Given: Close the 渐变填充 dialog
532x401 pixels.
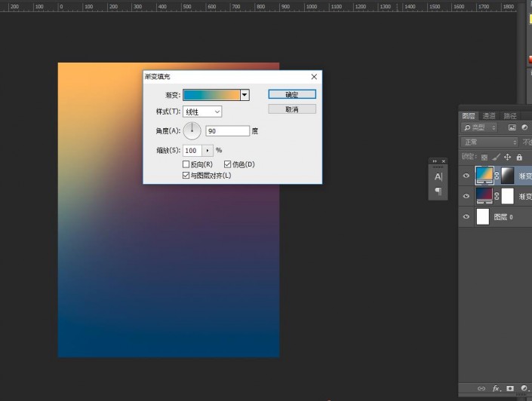Looking at the screenshot, I should pos(314,77).
